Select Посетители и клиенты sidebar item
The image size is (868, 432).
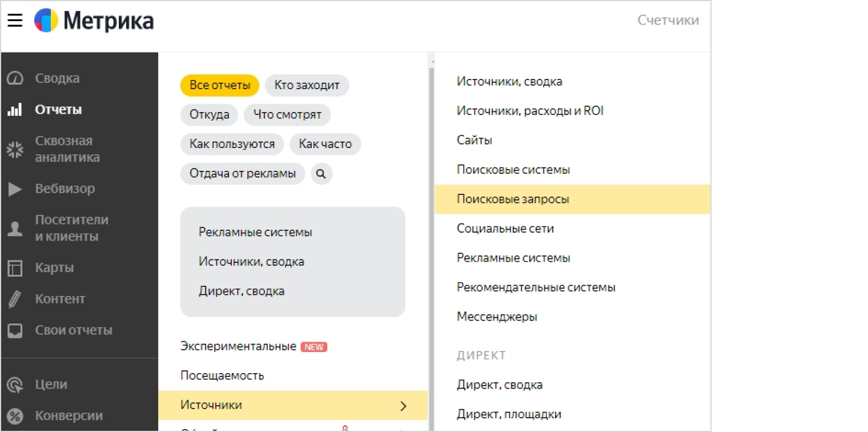point(71,228)
